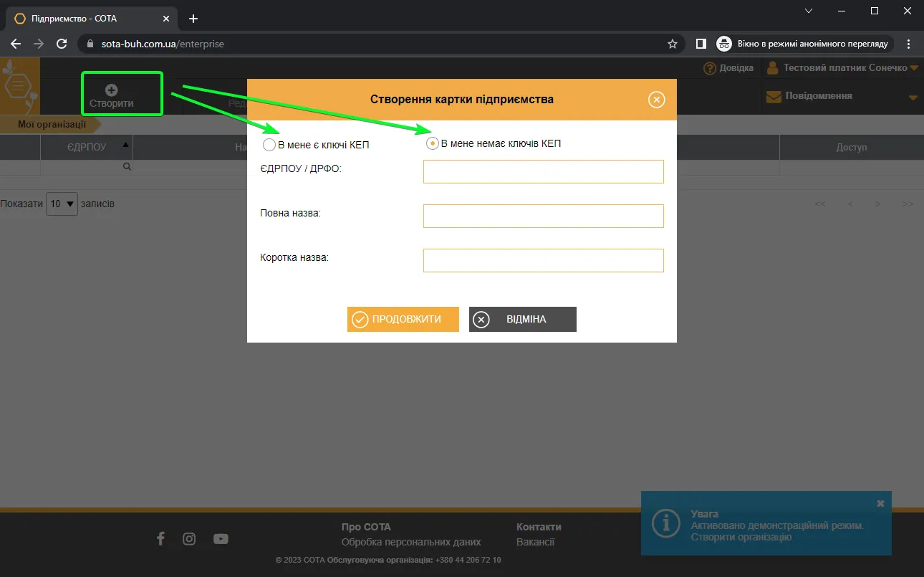Viewport: 924px width, 577px height.
Task: Expand the records per page dropdown
Action: (x=62, y=204)
